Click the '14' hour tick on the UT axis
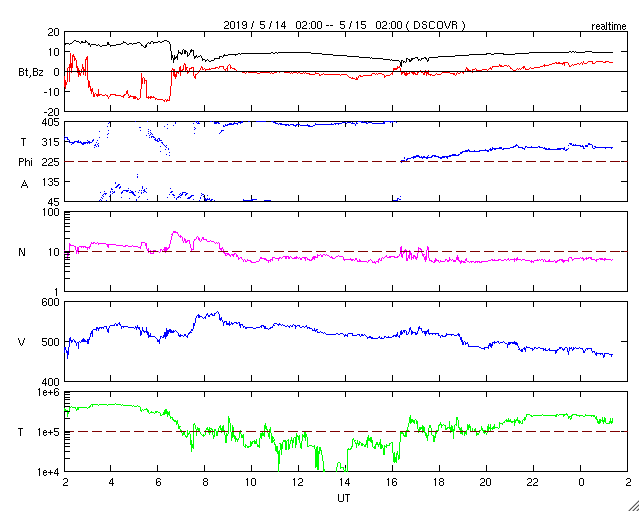640x512 pixels. pyautogui.click(x=346, y=483)
